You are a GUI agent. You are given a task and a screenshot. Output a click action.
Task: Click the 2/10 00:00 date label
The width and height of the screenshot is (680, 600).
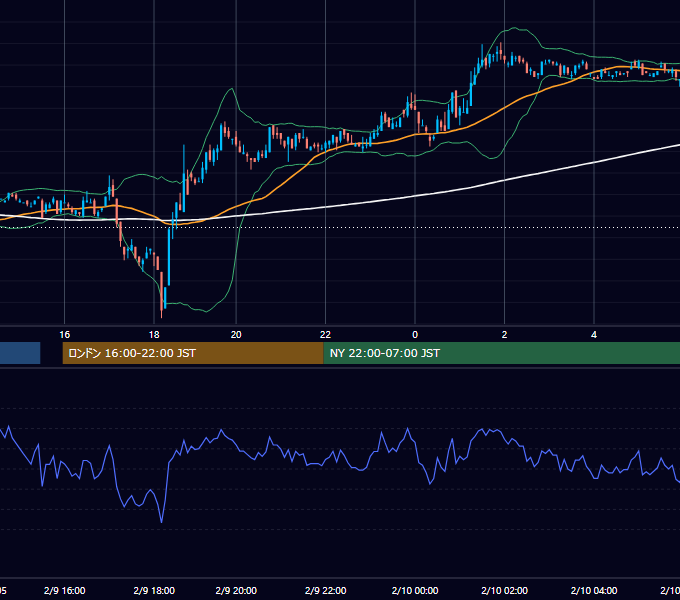coord(415,590)
